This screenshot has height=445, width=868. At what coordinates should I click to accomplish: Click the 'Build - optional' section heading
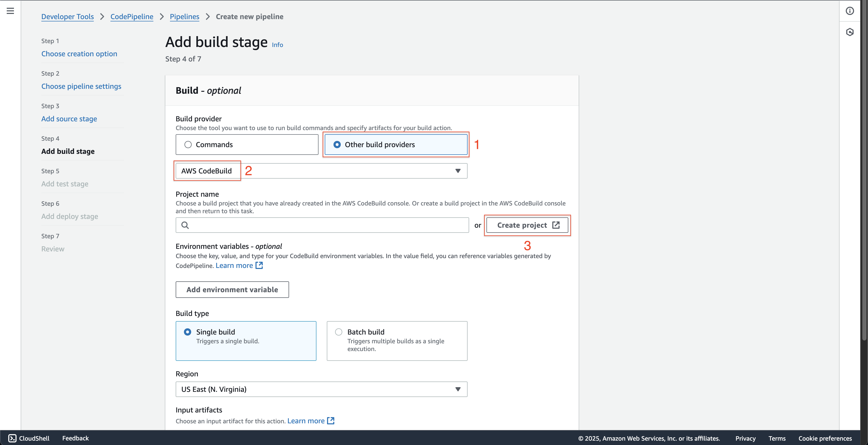pos(208,91)
